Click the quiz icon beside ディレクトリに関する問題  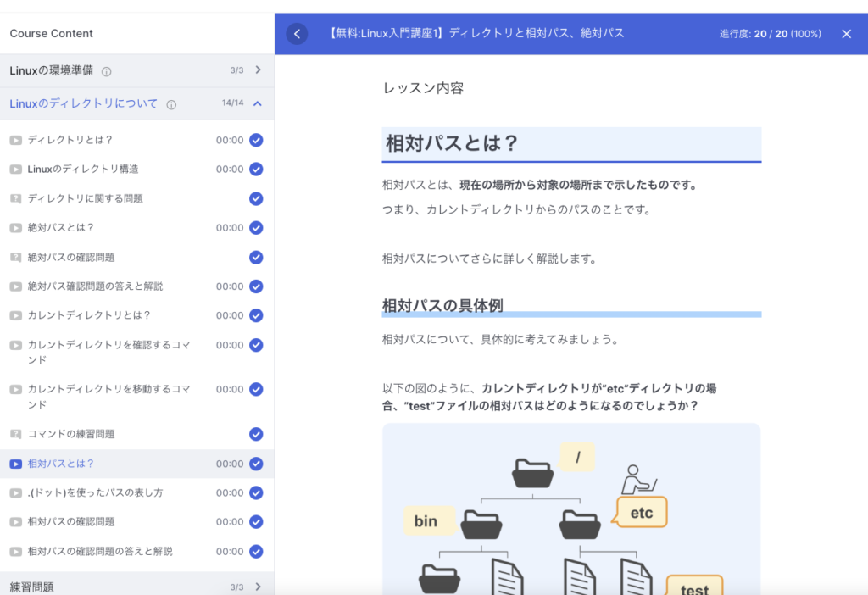click(x=16, y=198)
